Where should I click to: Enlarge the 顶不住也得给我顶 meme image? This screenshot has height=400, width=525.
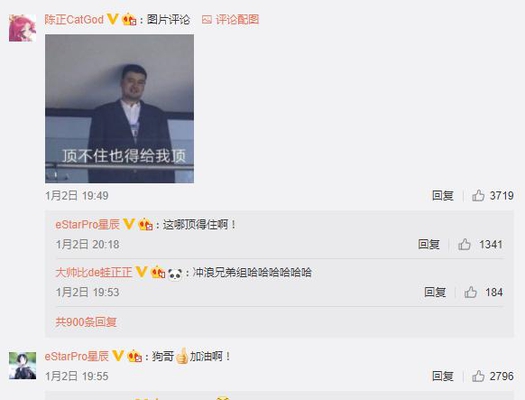[x=120, y=108]
